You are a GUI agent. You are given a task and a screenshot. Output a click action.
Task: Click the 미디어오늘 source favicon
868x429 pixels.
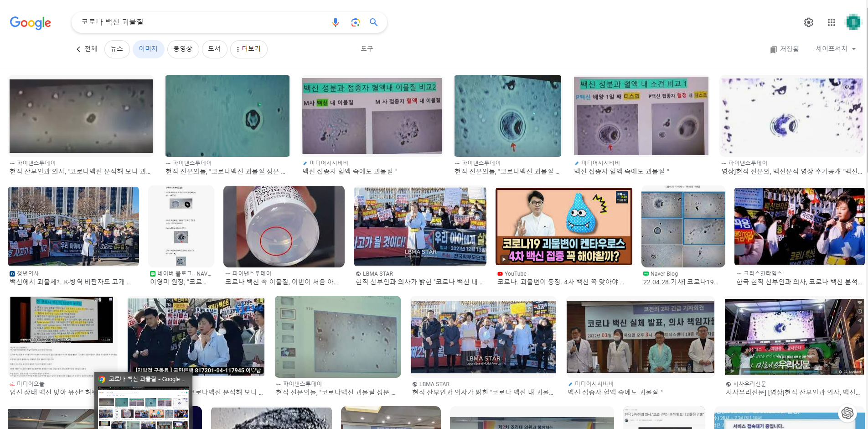pos(12,384)
